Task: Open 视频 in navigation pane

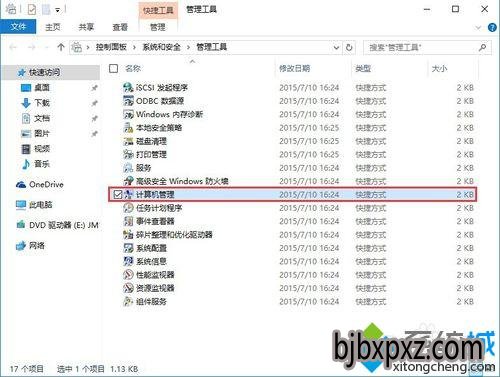Action: coord(42,148)
